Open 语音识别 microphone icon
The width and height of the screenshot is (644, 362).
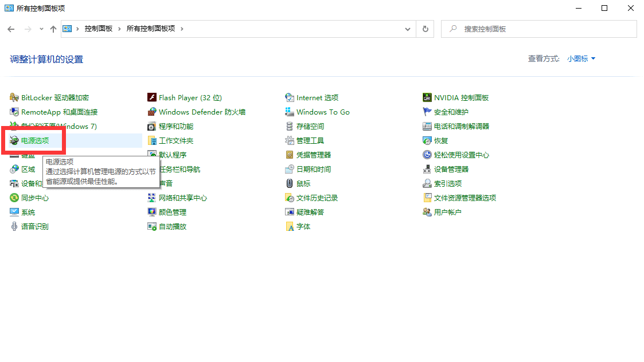pos(14,227)
